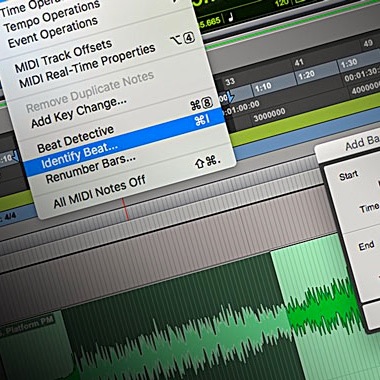Click bar number 41 in the ruler

299,61
